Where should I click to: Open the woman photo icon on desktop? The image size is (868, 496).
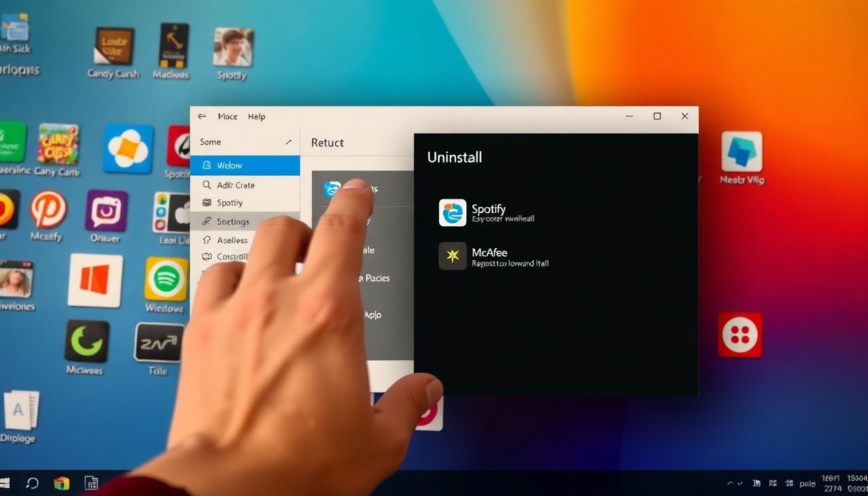(x=16, y=279)
